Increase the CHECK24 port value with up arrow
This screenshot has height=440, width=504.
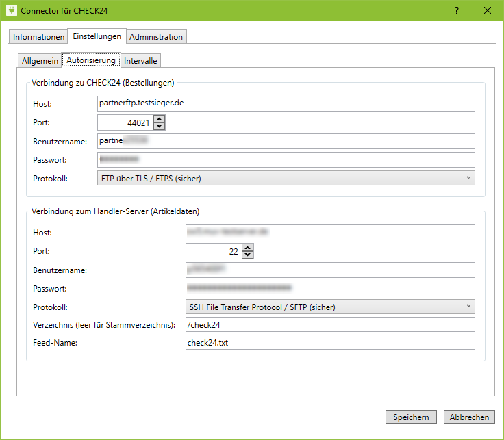click(x=160, y=118)
